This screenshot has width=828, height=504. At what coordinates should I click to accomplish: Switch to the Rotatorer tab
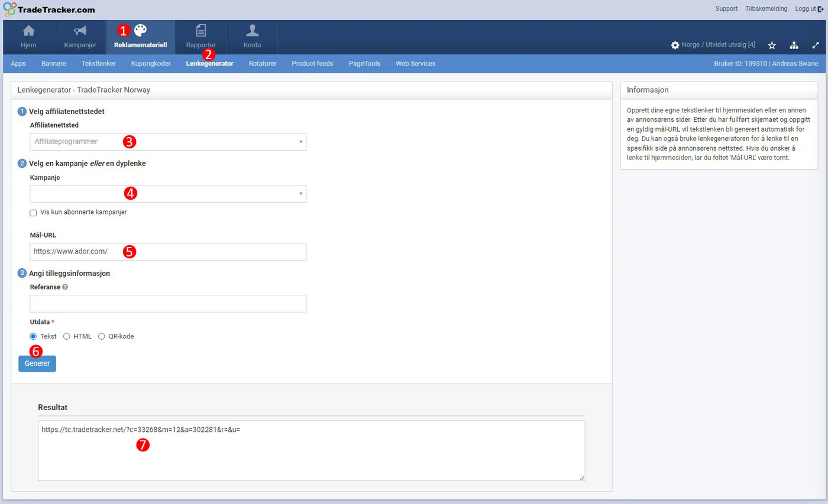[x=263, y=64]
